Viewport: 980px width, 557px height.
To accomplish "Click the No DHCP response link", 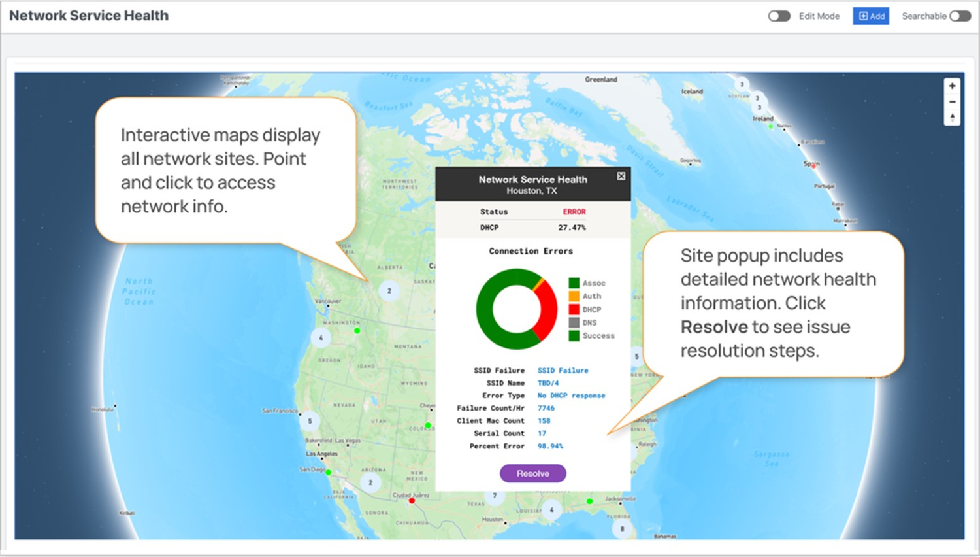I will (571, 396).
